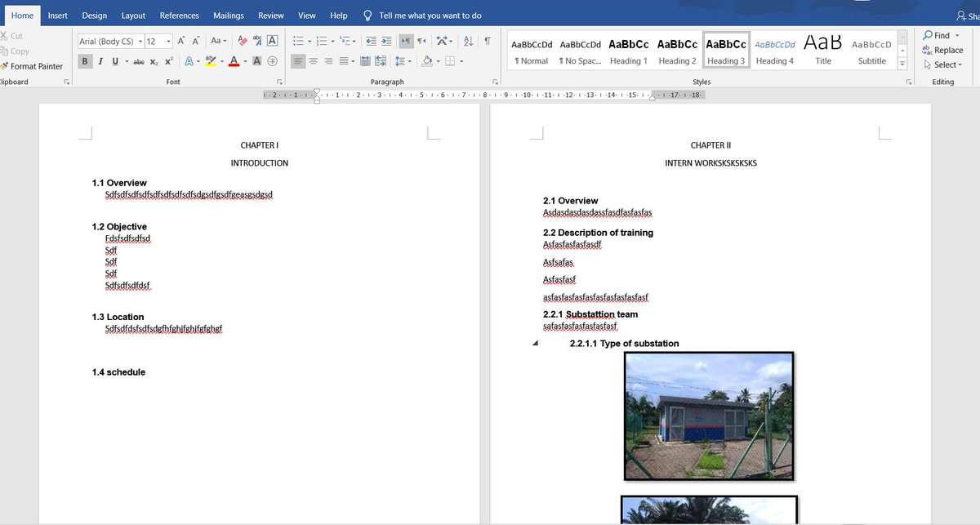Open the Design ribbon tab
This screenshot has height=525, width=980.
(95, 16)
